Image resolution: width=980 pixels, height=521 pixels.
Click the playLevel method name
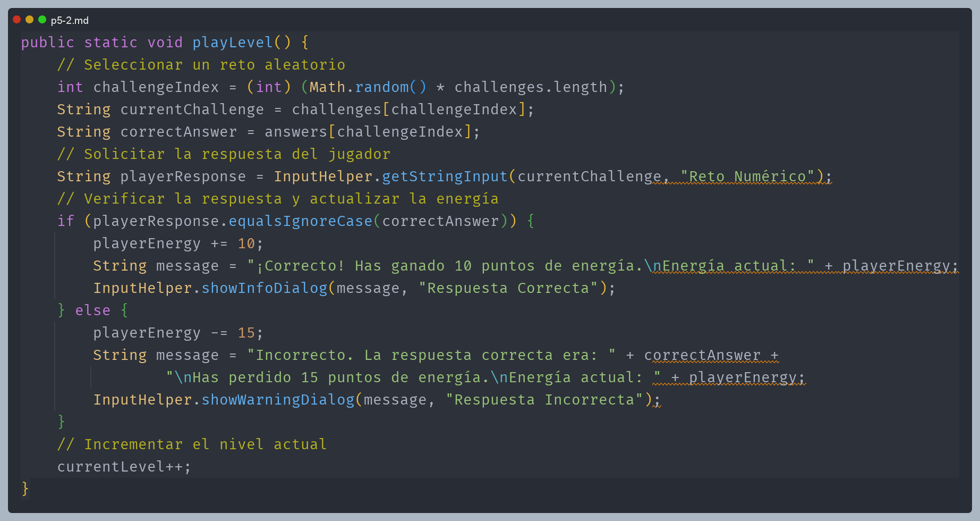(232, 43)
